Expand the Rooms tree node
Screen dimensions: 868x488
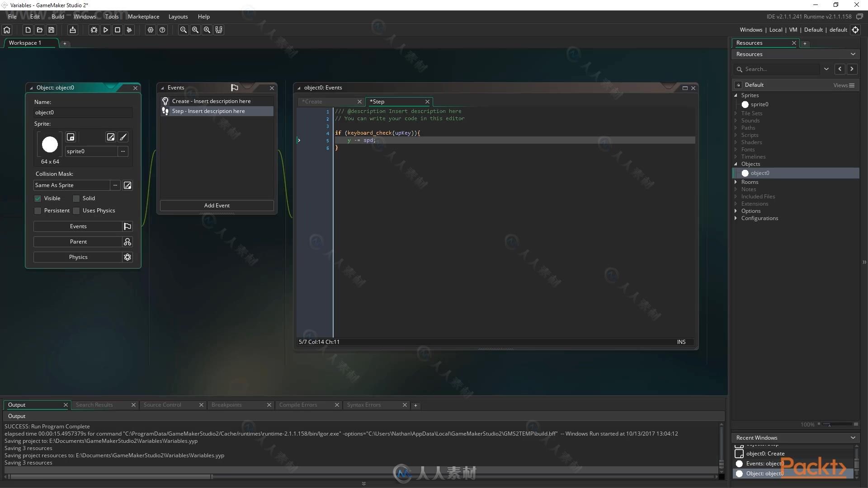point(736,182)
